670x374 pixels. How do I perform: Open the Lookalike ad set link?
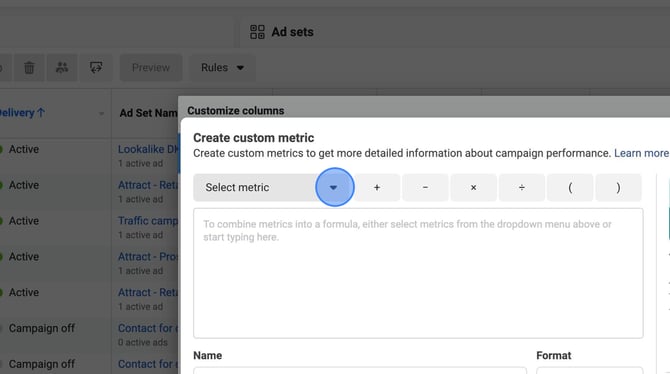(x=148, y=149)
